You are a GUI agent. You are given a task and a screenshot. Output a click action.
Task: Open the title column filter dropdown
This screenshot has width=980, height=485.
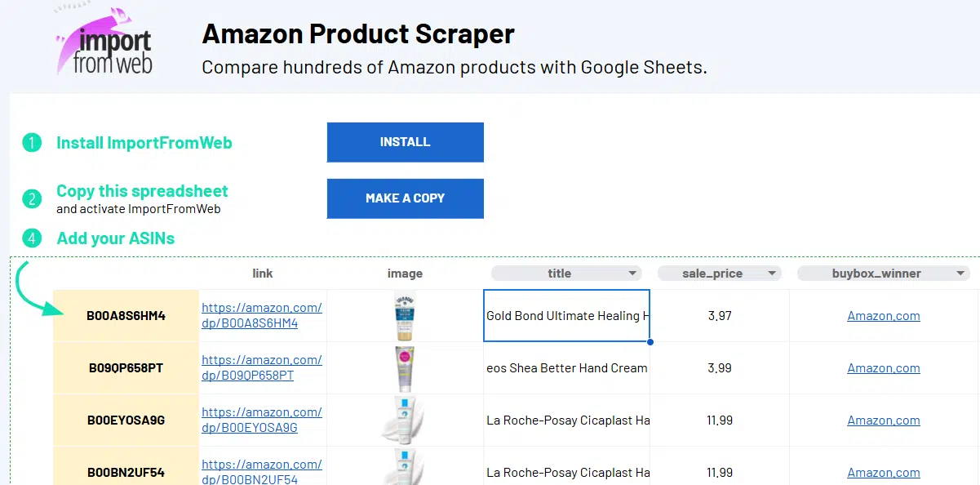pyautogui.click(x=632, y=274)
